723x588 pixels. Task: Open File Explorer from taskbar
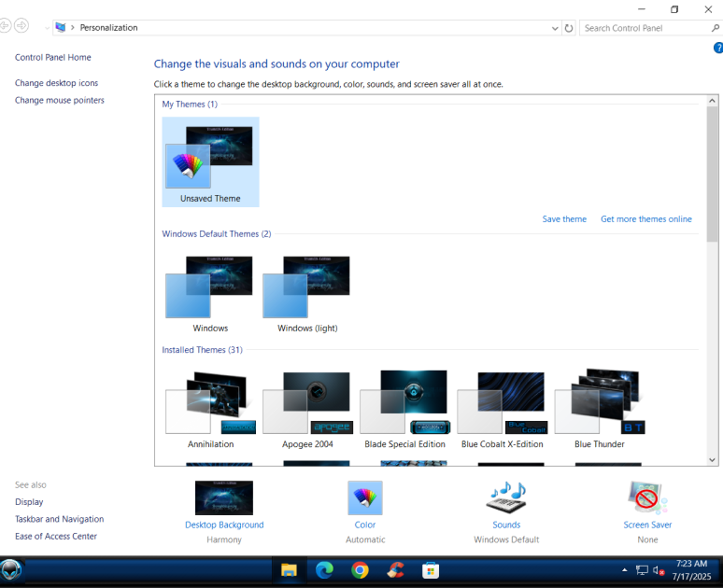coord(290,570)
